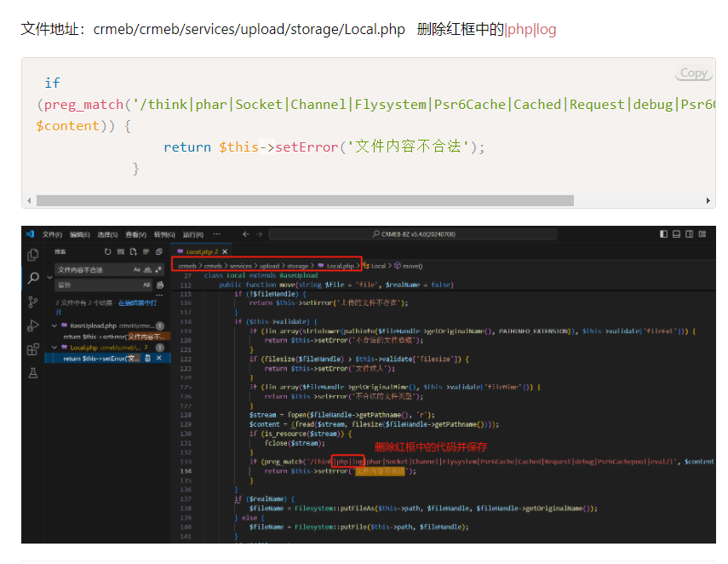Open the 编辑(E) menu
Screen dimensions: 728x564
(80, 234)
